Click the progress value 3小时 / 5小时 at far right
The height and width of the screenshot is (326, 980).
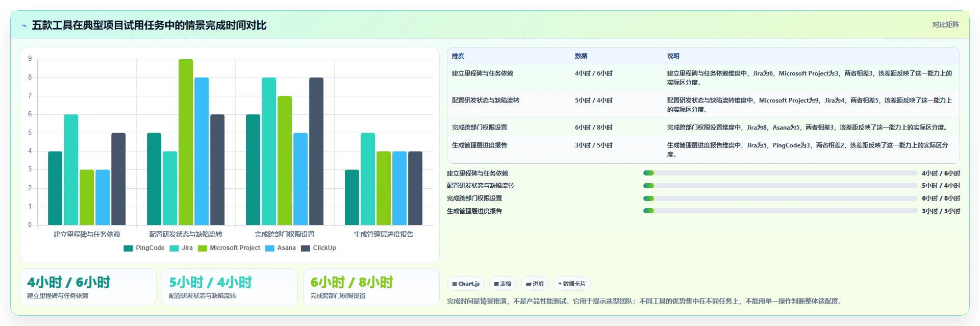tap(941, 211)
